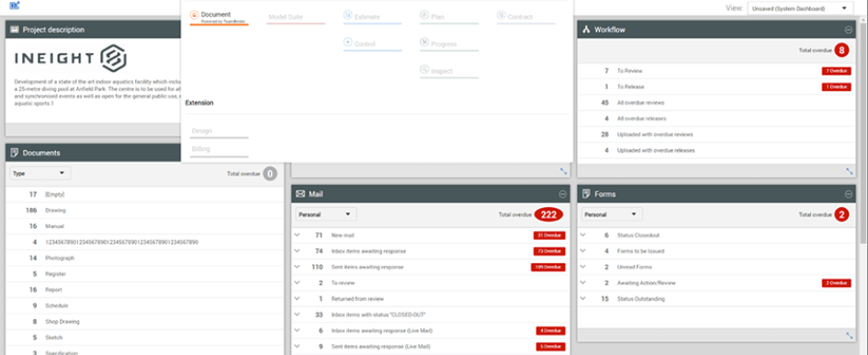Click the Plan module icon
The height and width of the screenshot is (355, 868).
(x=424, y=15)
